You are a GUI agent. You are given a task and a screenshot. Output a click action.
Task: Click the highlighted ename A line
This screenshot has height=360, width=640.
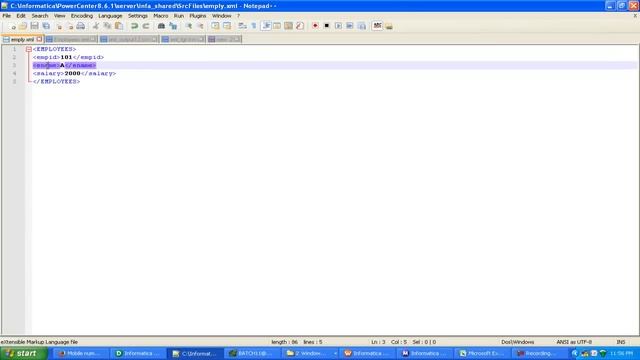tap(64, 65)
